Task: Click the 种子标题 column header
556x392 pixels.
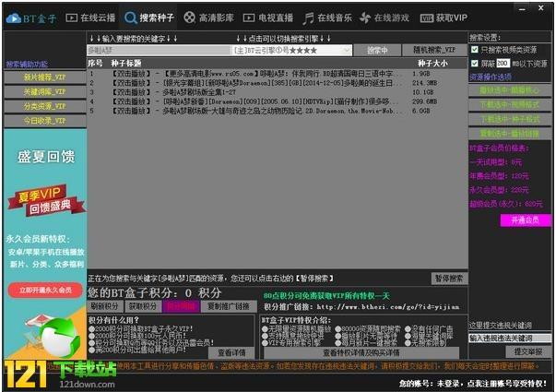Action: pyautogui.click(x=126, y=64)
